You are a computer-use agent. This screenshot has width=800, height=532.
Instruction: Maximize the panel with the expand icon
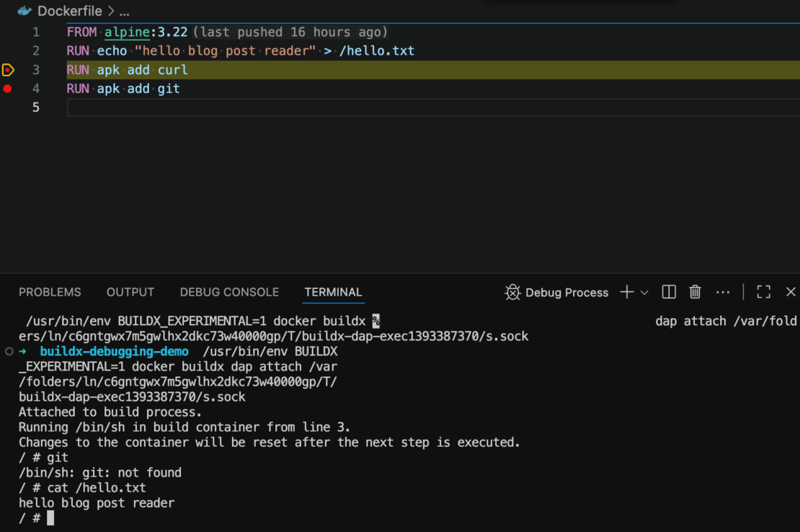(x=763, y=292)
